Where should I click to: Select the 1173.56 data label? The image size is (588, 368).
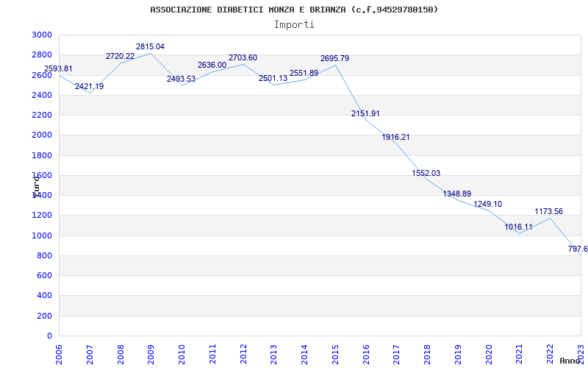(548, 211)
